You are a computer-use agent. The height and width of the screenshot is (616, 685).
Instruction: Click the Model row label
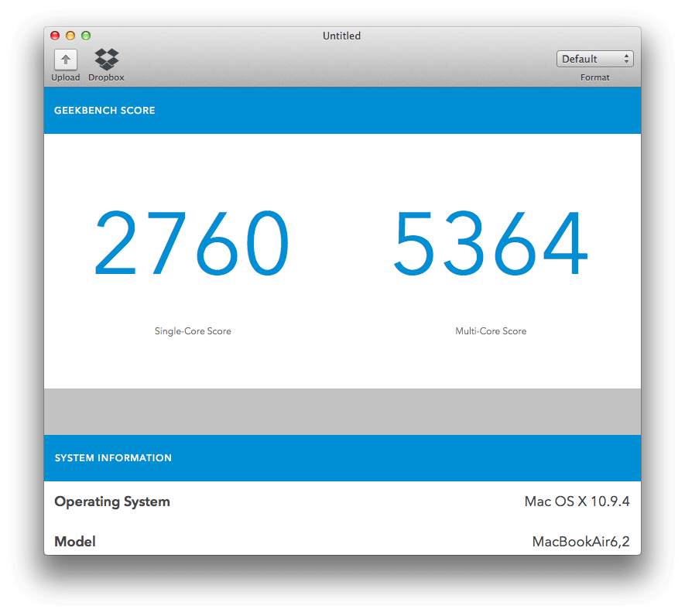[75, 542]
